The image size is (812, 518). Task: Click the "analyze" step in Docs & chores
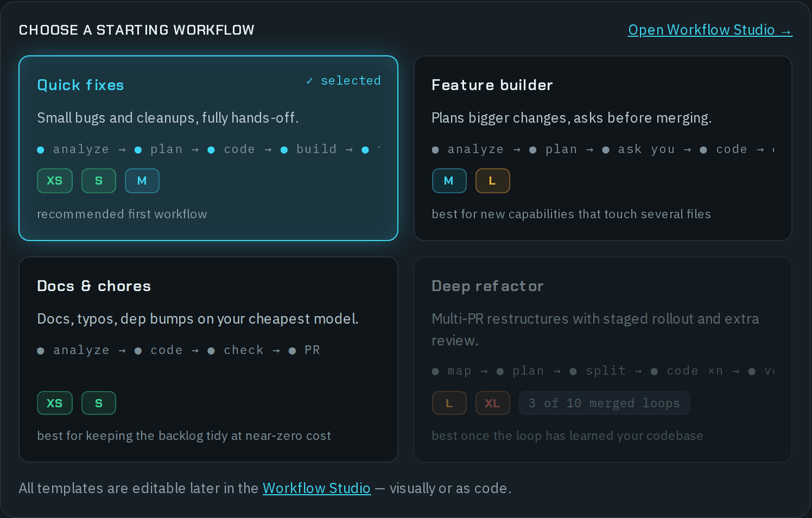click(73, 350)
